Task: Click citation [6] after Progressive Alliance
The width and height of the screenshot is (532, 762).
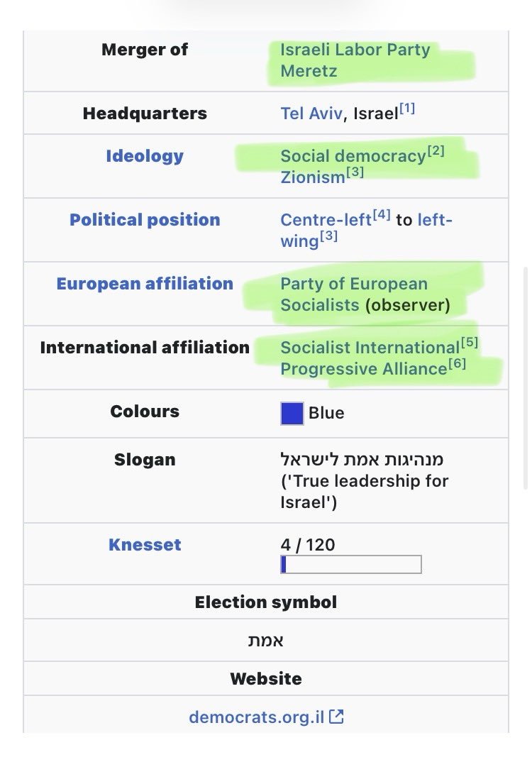Action: coord(458,363)
